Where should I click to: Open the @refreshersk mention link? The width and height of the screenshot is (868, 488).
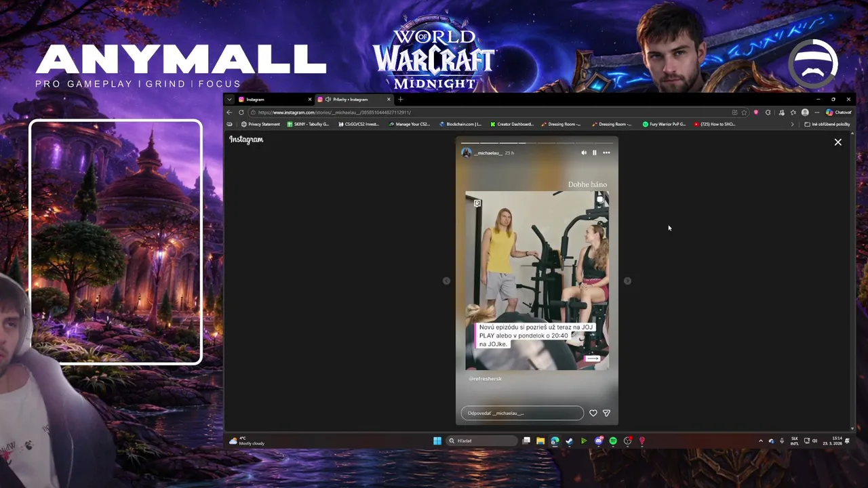click(x=486, y=379)
